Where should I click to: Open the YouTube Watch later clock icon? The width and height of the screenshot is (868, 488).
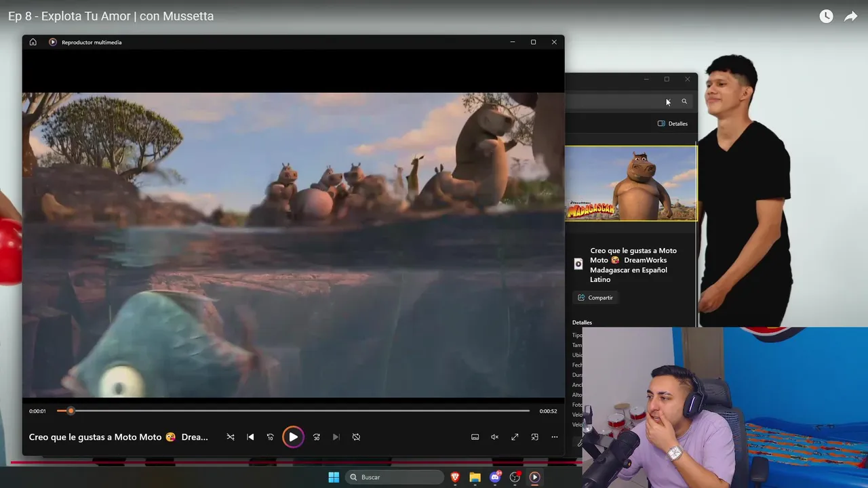[x=826, y=16]
